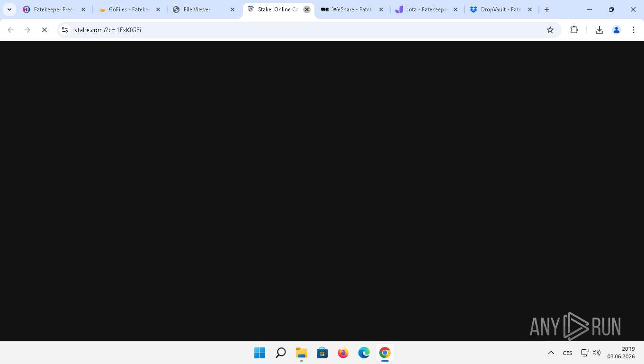Switch to the File Viewer tab
The image size is (644, 364).
[x=205, y=9]
